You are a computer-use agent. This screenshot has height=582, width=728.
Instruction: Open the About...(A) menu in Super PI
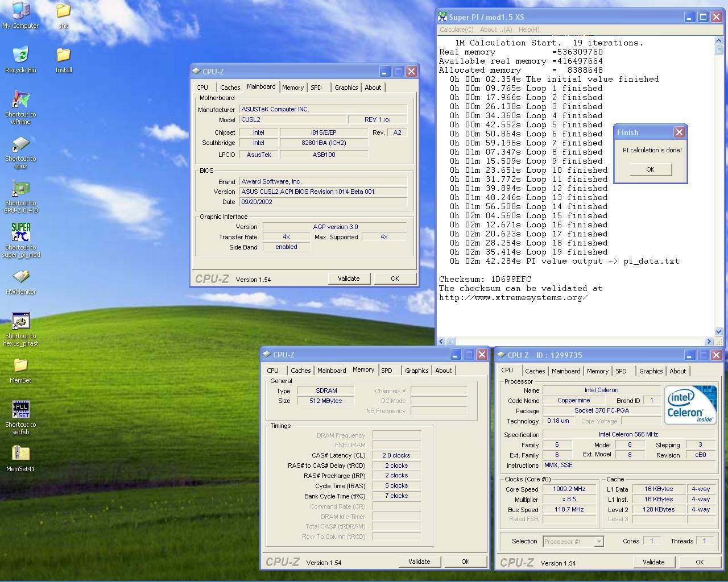pos(496,30)
